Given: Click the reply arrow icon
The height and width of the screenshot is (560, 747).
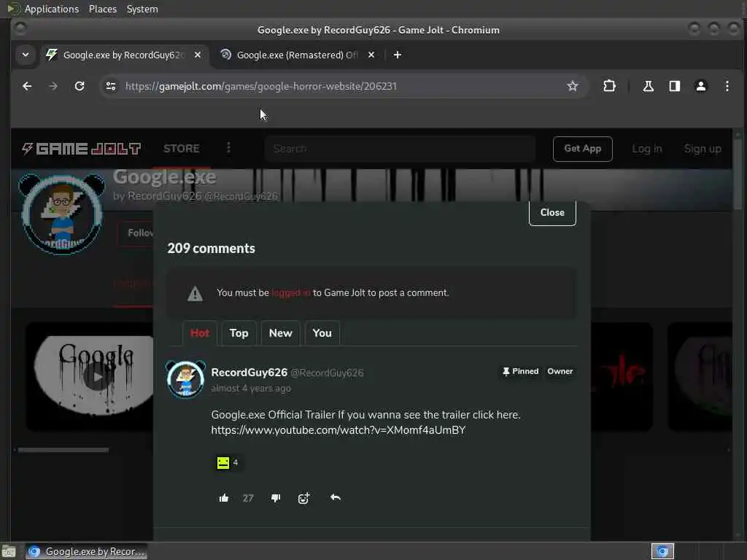Looking at the screenshot, I should 336,497.
